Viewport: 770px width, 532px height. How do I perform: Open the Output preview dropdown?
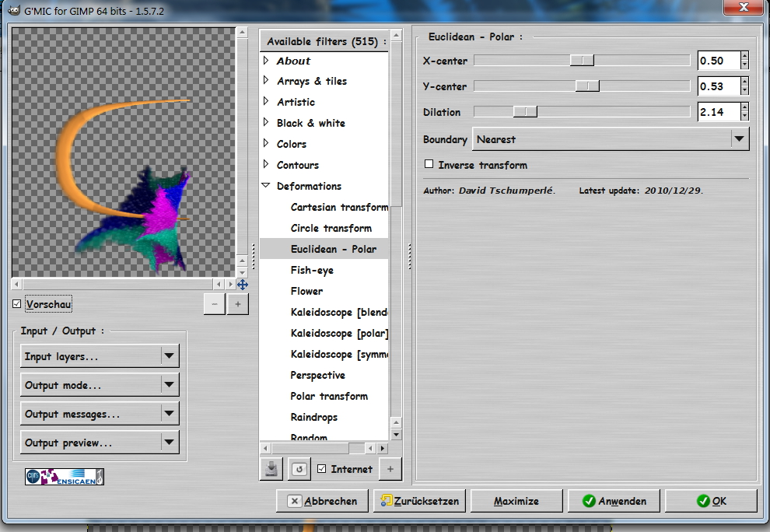click(100, 443)
